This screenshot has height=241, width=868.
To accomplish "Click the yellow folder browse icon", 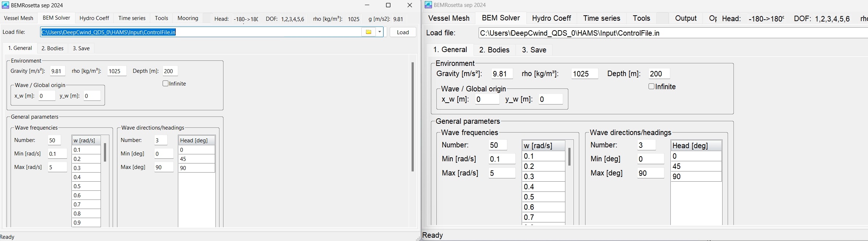I will click(368, 32).
